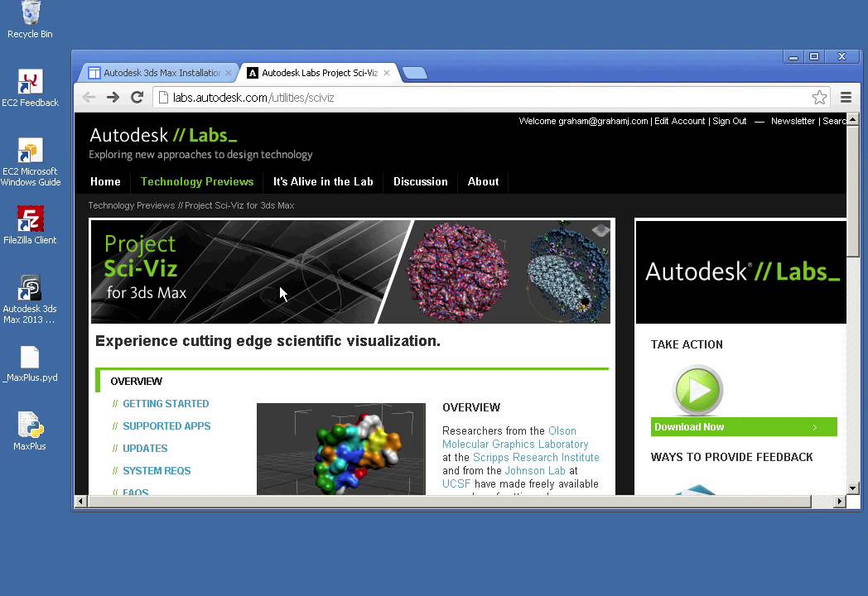Viewport: 868px width, 596px height.
Task: Click the Project Sci-Viz banner image
Action: click(x=350, y=272)
